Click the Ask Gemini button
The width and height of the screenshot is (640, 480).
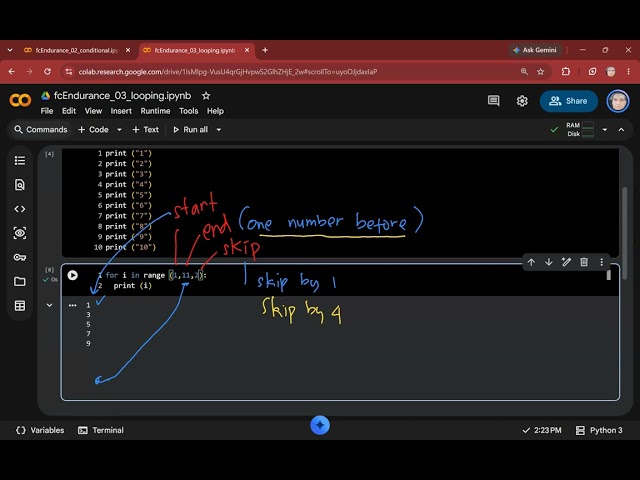click(x=535, y=50)
